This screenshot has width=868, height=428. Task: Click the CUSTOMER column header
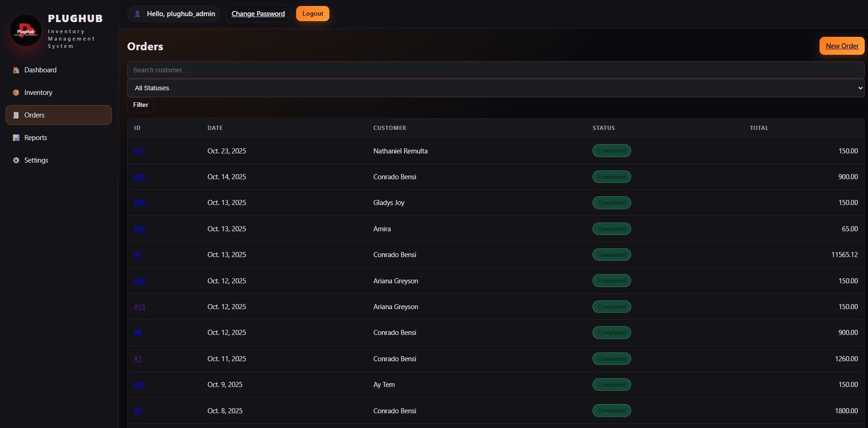click(390, 128)
